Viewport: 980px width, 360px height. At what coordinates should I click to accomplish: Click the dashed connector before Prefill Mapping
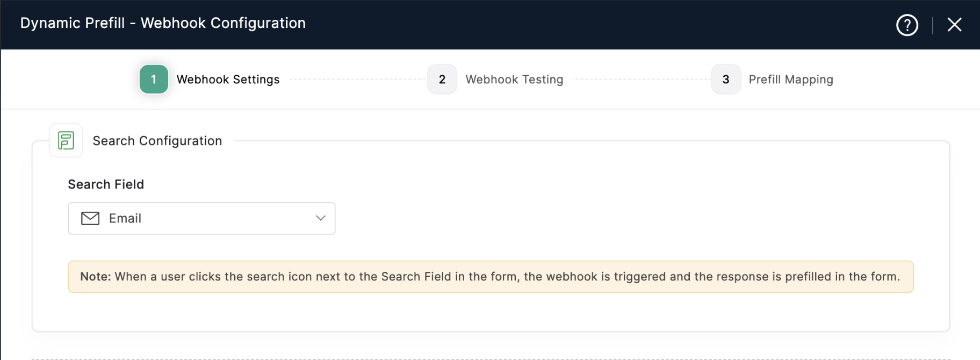tap(642, 80)
